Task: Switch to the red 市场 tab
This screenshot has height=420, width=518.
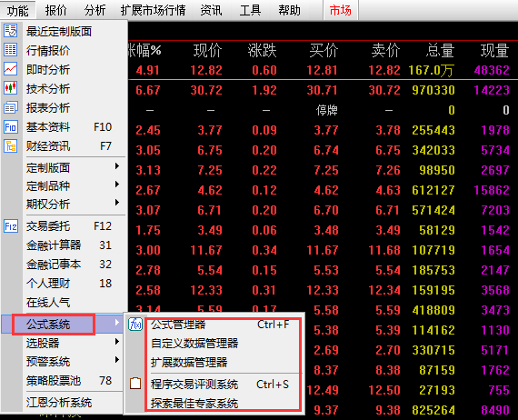Action: (340, 10)
